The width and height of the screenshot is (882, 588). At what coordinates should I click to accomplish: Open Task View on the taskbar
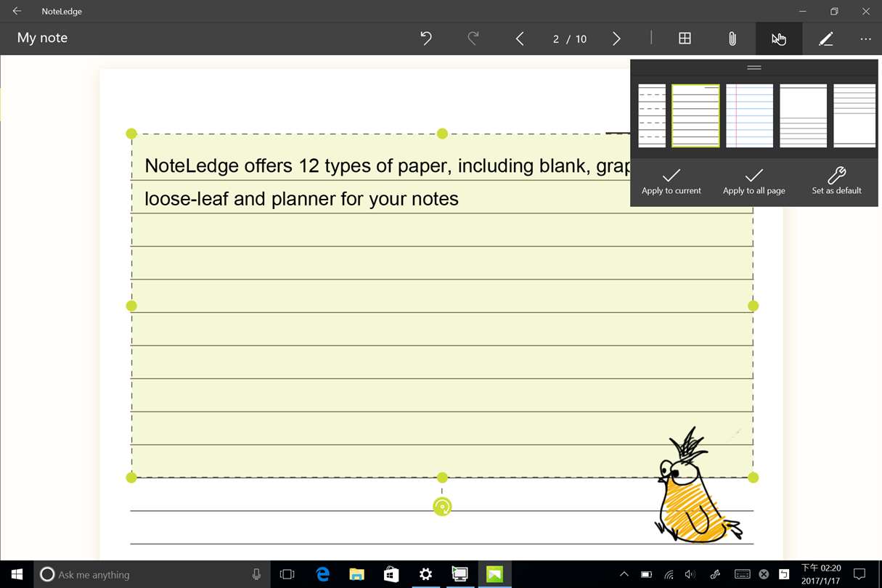287,574
